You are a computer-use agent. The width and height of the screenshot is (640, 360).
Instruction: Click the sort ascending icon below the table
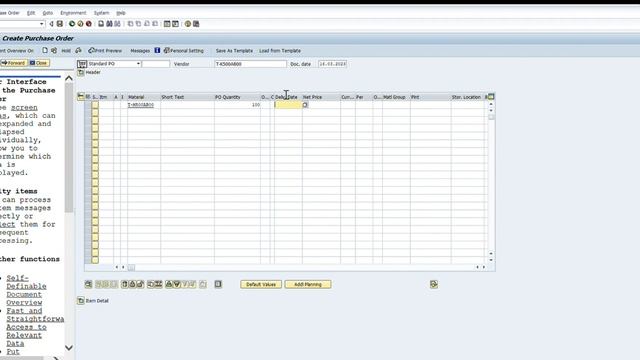[169, 284]
